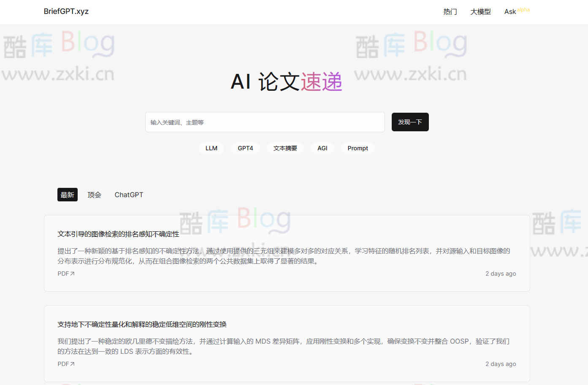The width and height of the screenshot is (588, 385).
Task: Pick the AGI topic tag
Action: point(322,148)
